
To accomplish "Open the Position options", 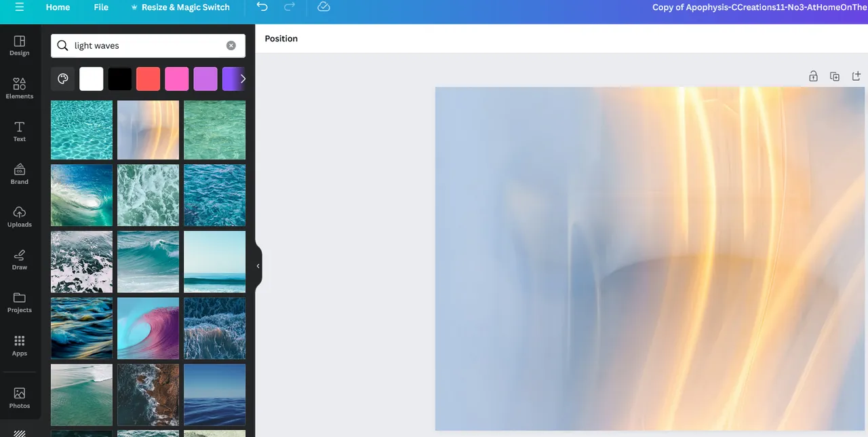I will click(281, 39).
